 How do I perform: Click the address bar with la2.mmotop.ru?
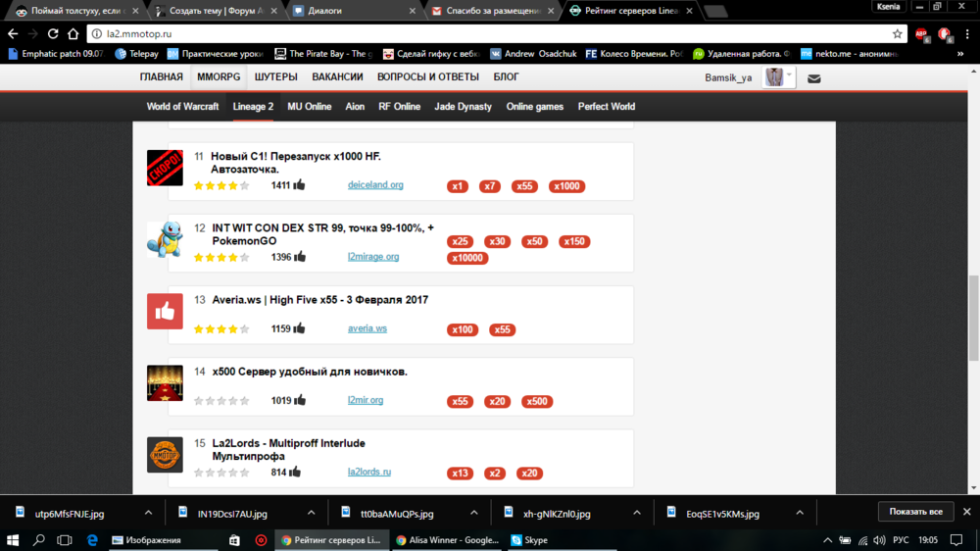tap(490, 33)
